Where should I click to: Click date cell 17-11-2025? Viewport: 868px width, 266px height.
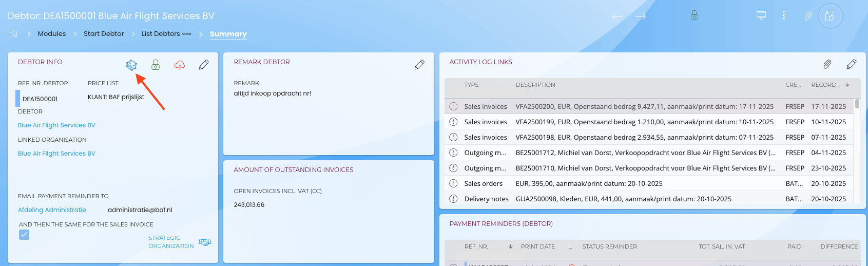(828, 106)
